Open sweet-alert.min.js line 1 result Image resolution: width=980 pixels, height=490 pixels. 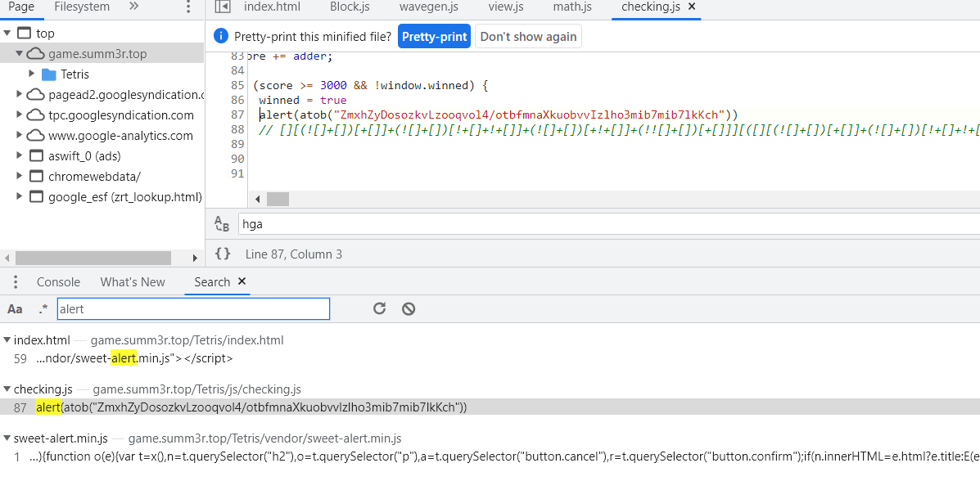490,457
